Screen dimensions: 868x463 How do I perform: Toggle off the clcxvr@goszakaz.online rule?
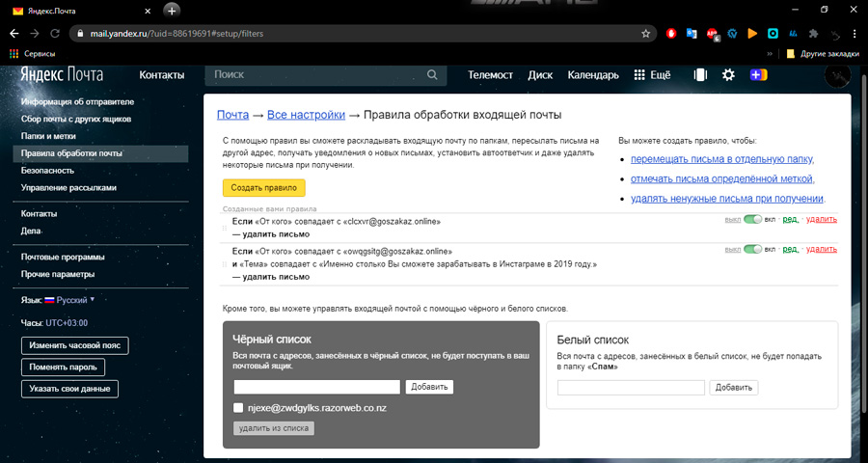(752, 220)
